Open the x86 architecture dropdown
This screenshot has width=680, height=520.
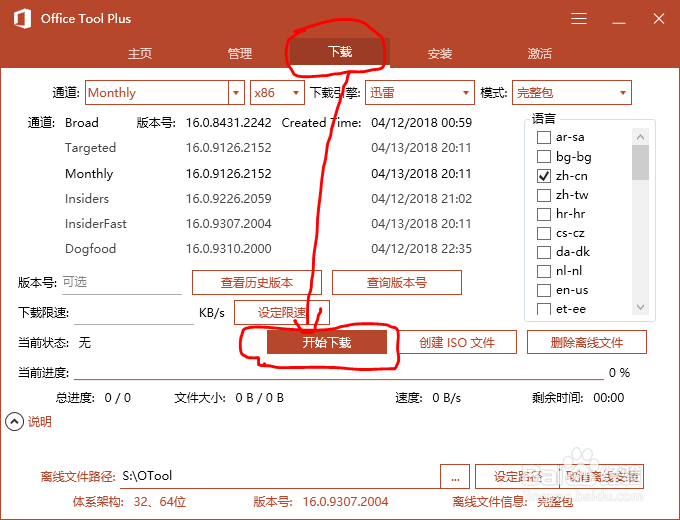277,92
